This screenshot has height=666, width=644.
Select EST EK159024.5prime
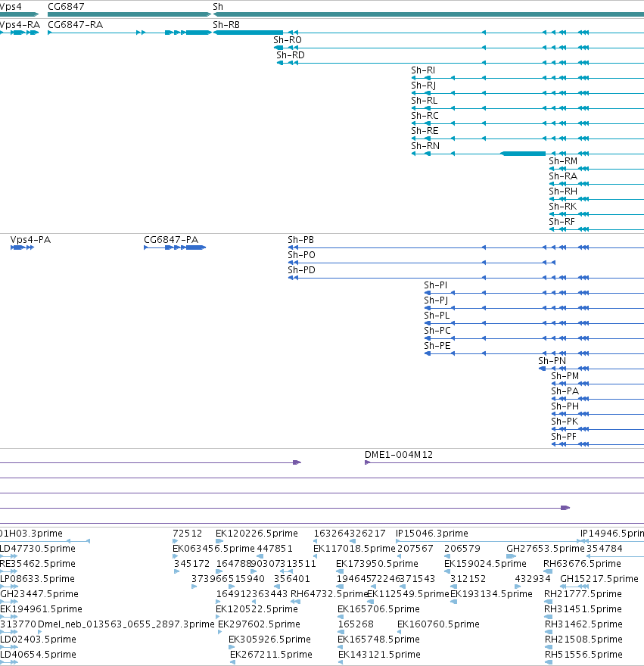tap(485, 564)
